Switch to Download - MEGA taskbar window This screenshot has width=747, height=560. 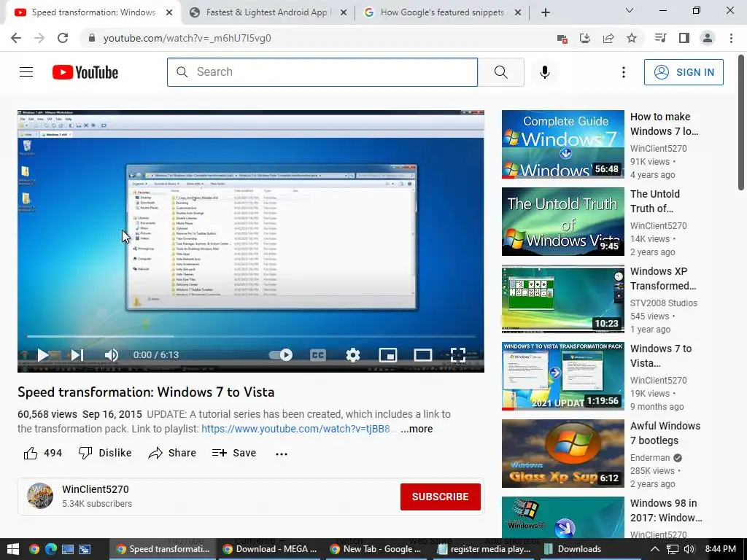click(x=270, y=549)
